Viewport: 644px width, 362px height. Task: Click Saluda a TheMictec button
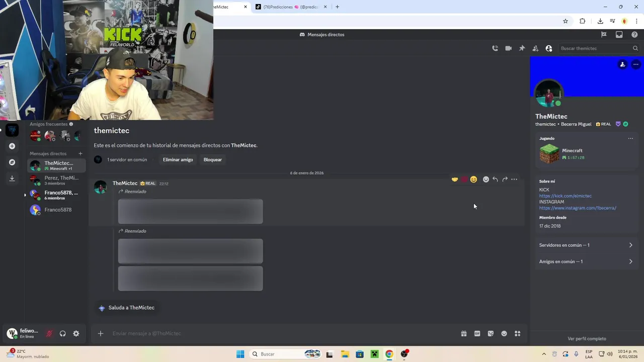[x=126, y=308]
